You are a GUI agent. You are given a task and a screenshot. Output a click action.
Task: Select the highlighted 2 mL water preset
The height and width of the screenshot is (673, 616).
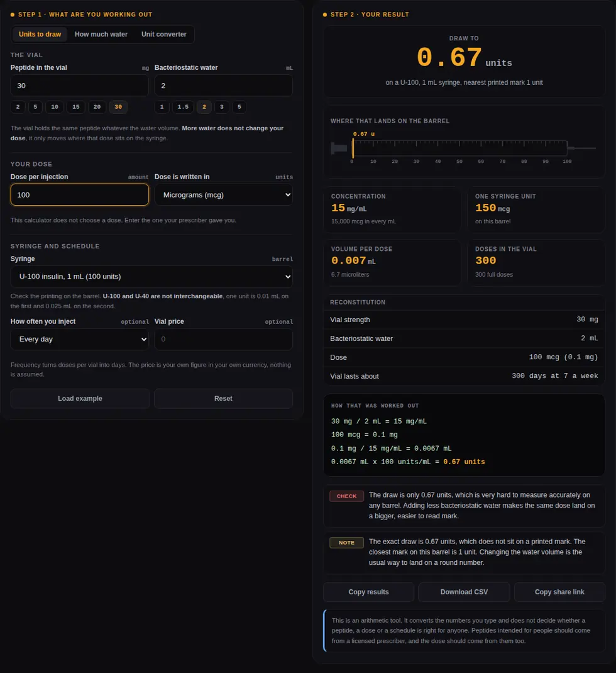204,107
